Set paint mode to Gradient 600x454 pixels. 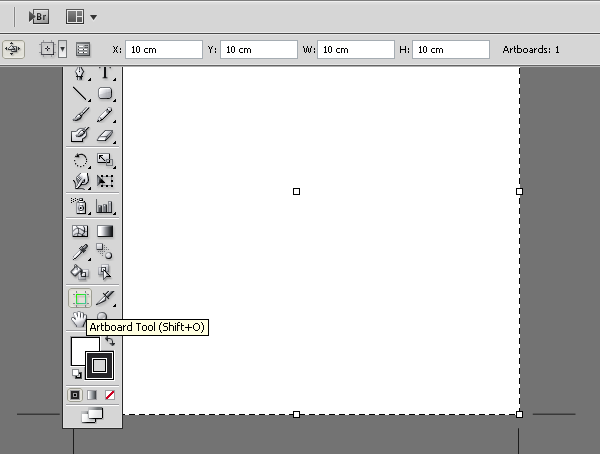(92, 395)
